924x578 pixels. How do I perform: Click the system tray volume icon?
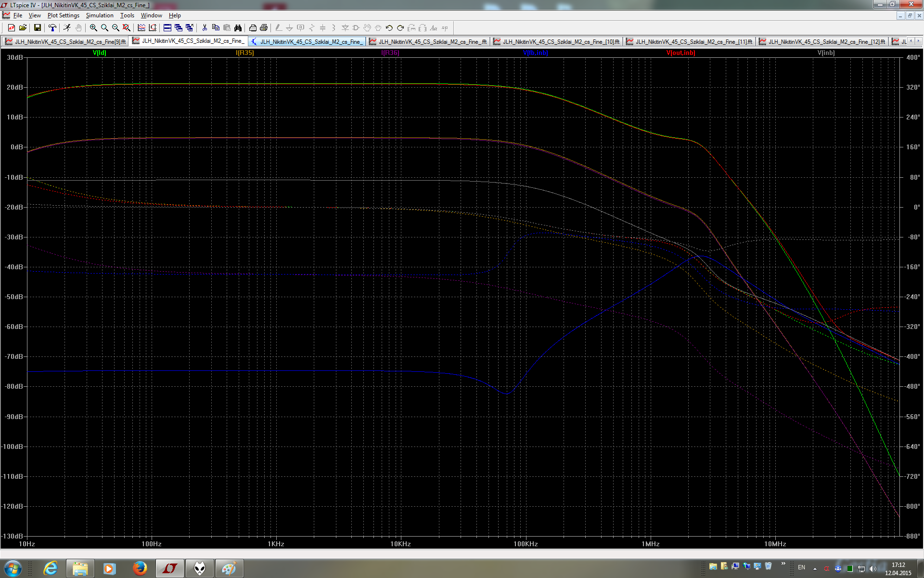click(873, 568)
